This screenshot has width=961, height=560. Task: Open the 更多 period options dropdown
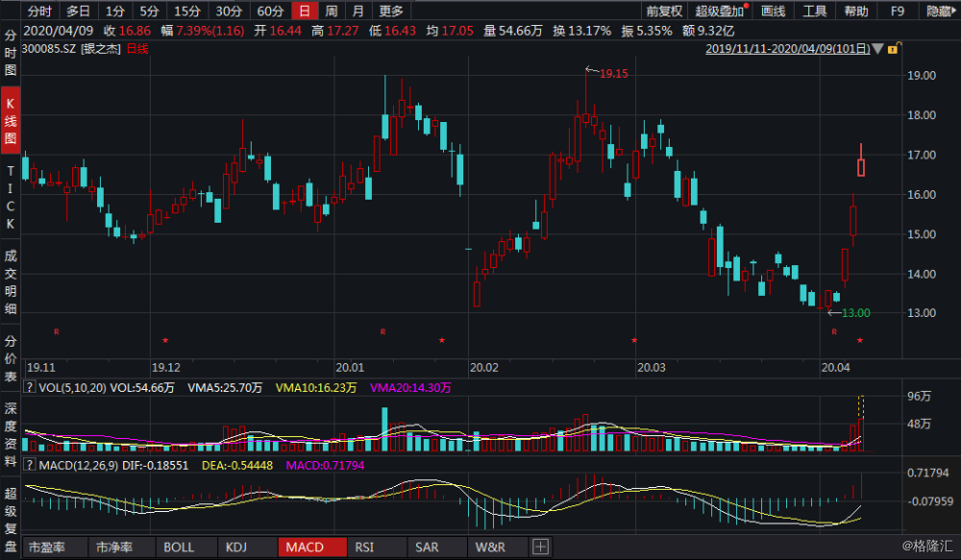pyautogui.click(x=391, y=12)
